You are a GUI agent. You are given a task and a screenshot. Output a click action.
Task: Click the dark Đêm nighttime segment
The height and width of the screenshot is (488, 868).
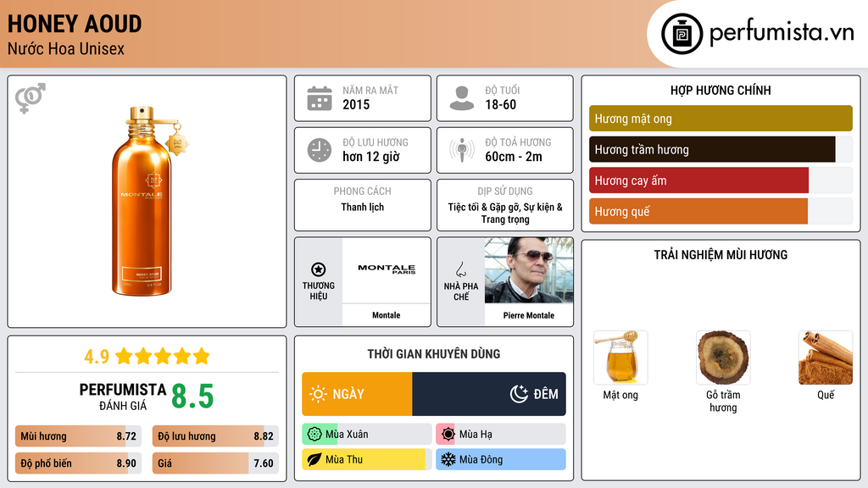coord(489,394)
